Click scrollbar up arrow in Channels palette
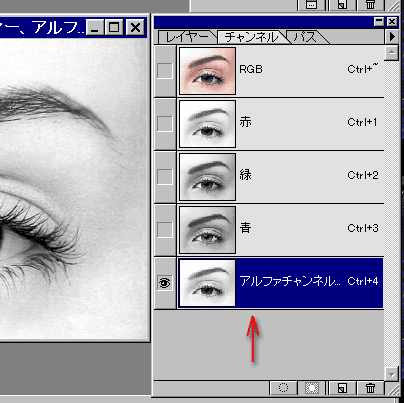The height and width of the screenshot is (403, 404). click(x=391, y=53)
